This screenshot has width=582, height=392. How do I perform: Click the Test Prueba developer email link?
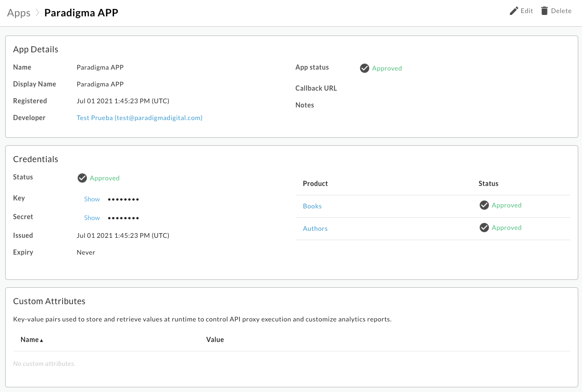(x=139, y=118)
